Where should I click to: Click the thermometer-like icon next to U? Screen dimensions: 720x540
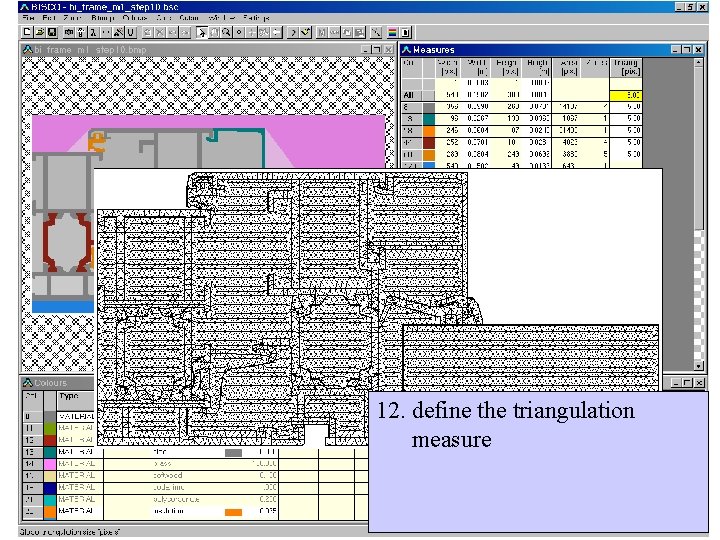point(118,32)
